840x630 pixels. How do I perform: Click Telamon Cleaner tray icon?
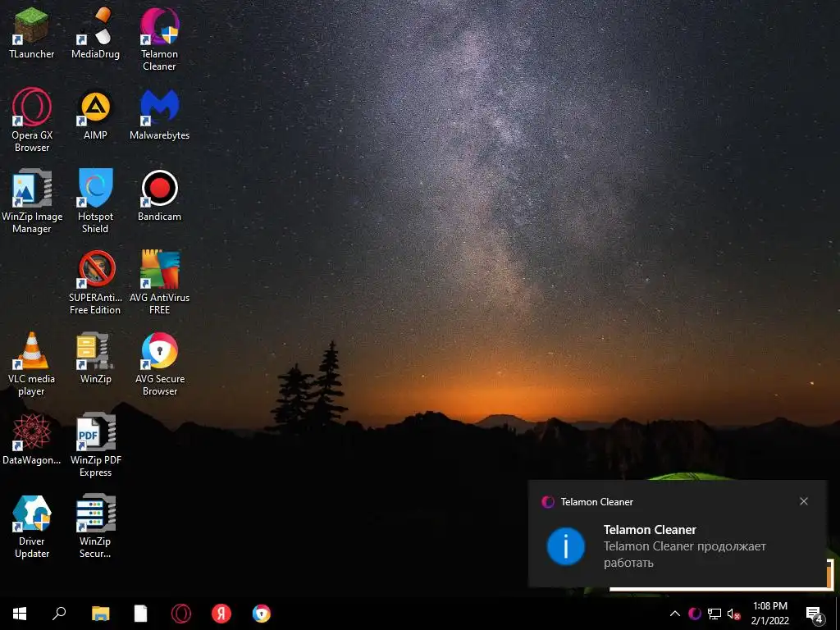tap(694, 614)
